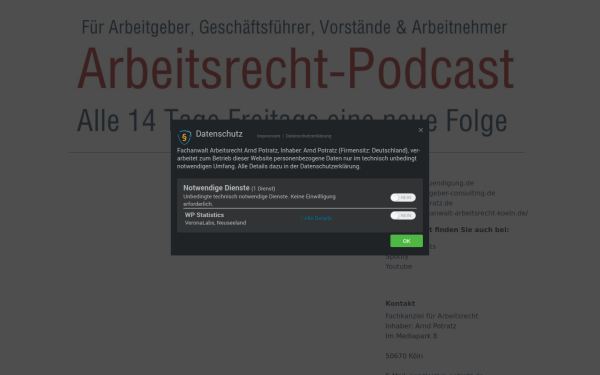Click the Datenschutz dialog title
The width and height of the screenshot is (600, 375).
(219, 134)
